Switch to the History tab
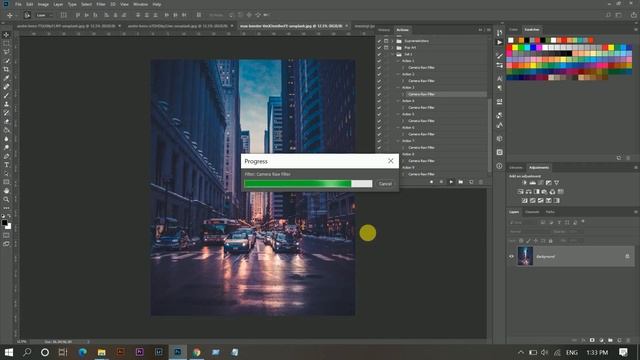640x360 pixels. point(384,30)
